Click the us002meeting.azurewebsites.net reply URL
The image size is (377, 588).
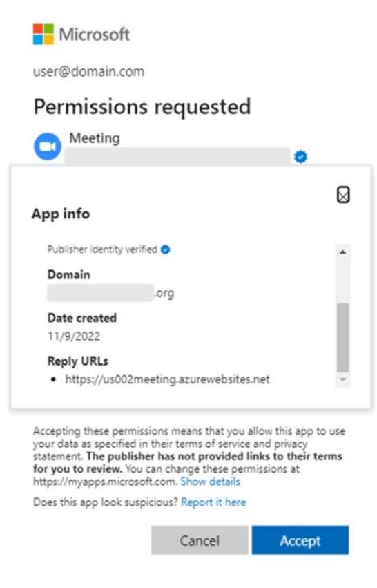tap(167, 379)
